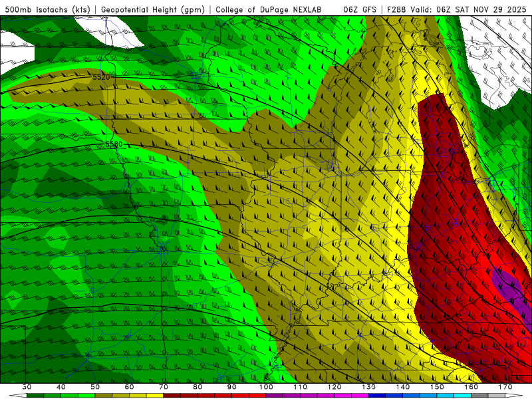Click the 40 tick label on the colorbar
This screenshot has height=399, width=532.
(x=61, y=387)
